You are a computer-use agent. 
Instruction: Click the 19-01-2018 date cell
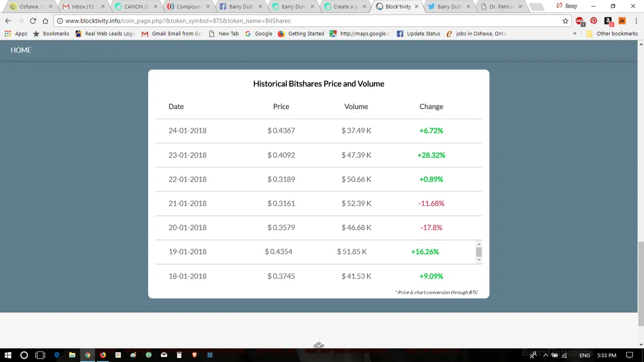tap(187, 252)
